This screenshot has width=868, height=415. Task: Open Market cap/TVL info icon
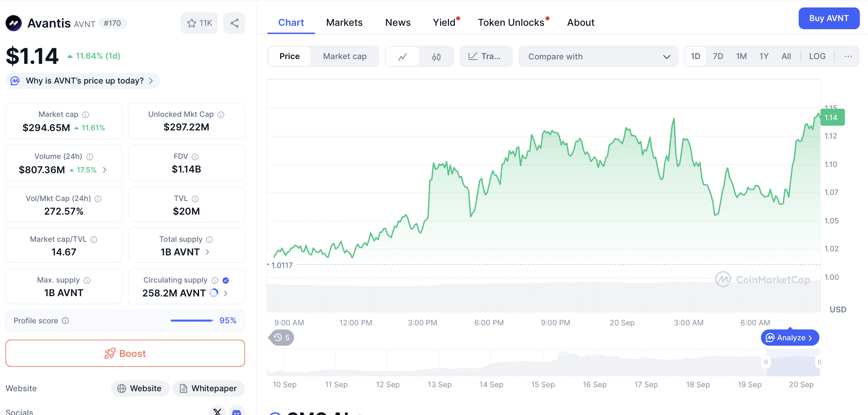pyautogui.click(x=94, y=240)
